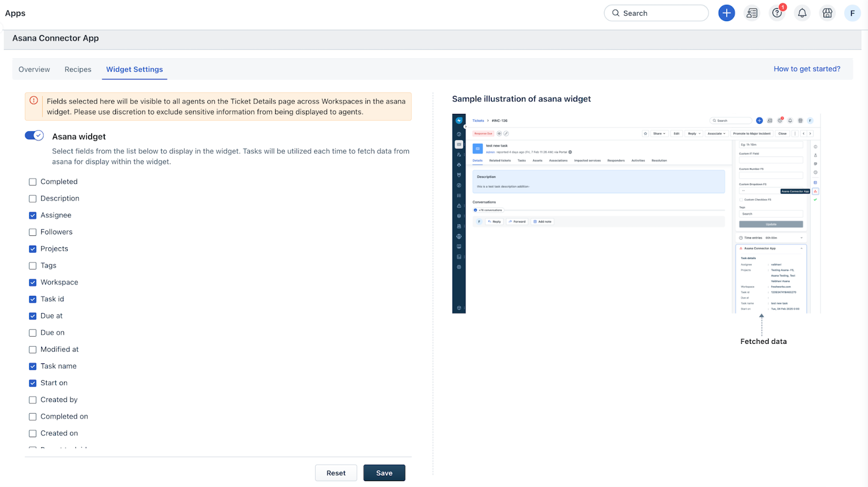
Task: Click the Apps page title
Action: tap(15, 13)
